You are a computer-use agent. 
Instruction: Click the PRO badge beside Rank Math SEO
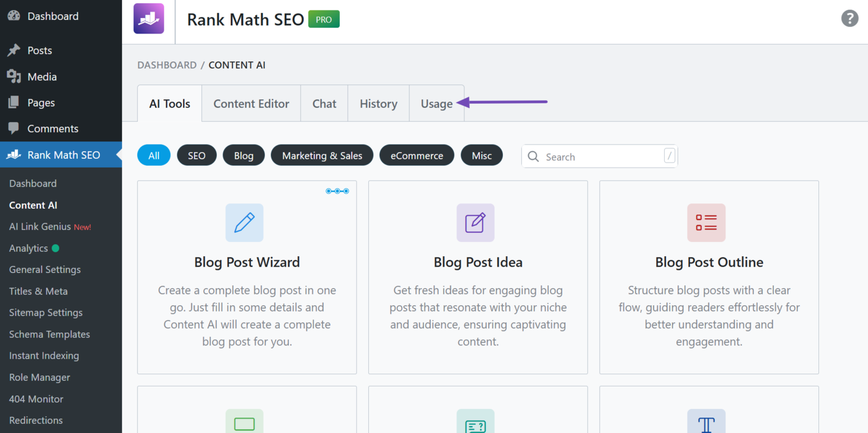point(324,19)
